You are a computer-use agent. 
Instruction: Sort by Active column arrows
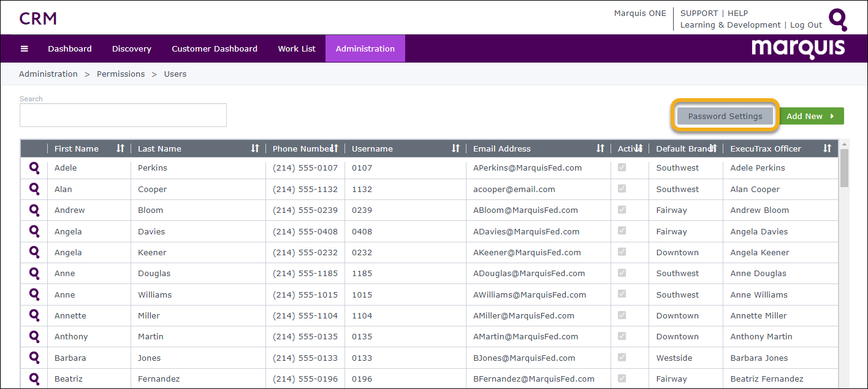point(638,148)
